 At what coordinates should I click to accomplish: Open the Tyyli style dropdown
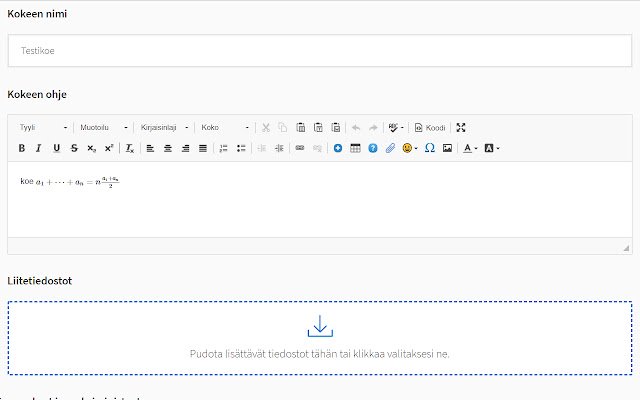43,128
